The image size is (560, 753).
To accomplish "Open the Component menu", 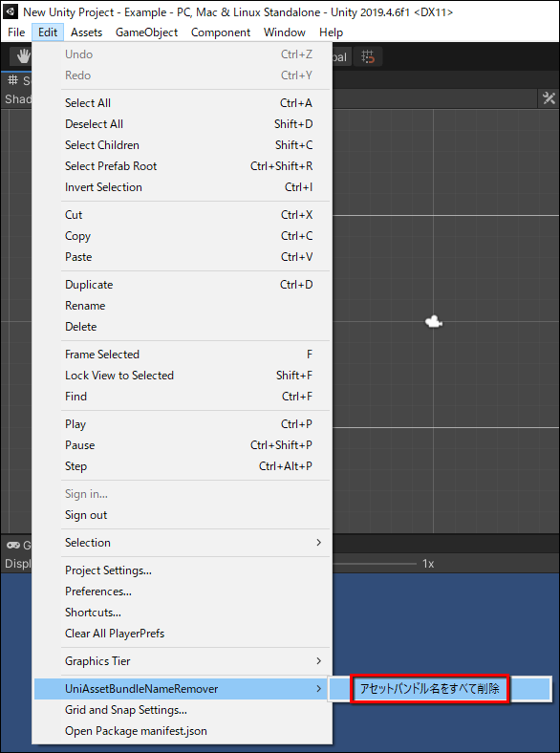I will click(x=221, y=32).
